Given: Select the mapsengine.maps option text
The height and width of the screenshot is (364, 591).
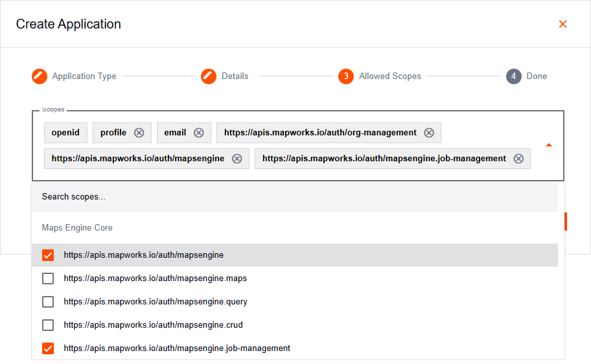Looking at the screenshot, I should pyautogui.click(x=156, y=279).
